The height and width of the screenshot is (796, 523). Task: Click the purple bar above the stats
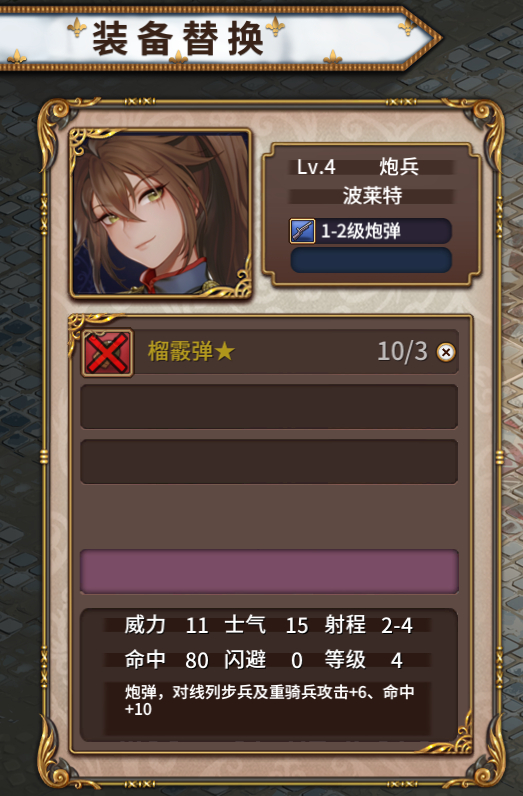269,571
